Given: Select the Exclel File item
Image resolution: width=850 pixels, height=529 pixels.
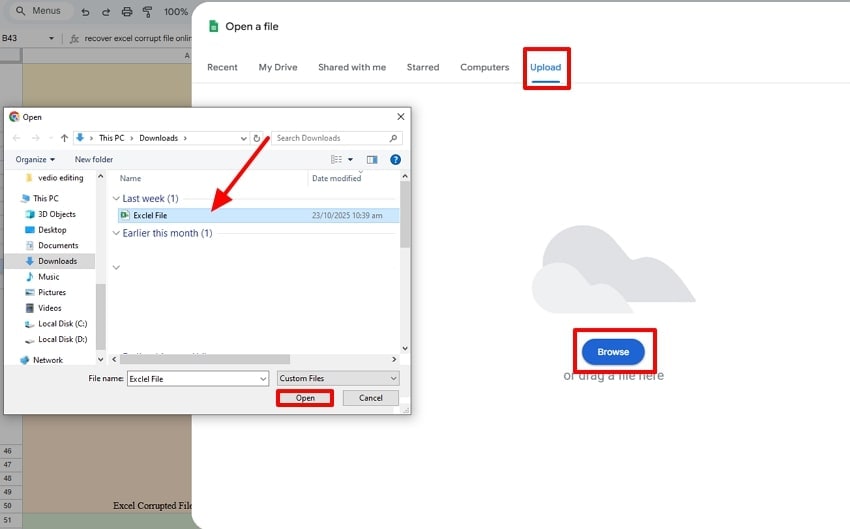Looking at the screenshot, I should [258, 216].
